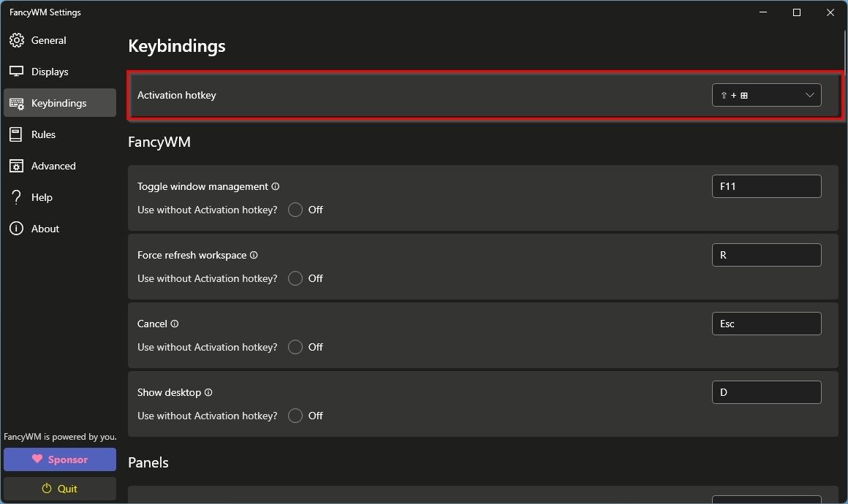
Task: Click the Sponsor button
Action: [59, 459]
